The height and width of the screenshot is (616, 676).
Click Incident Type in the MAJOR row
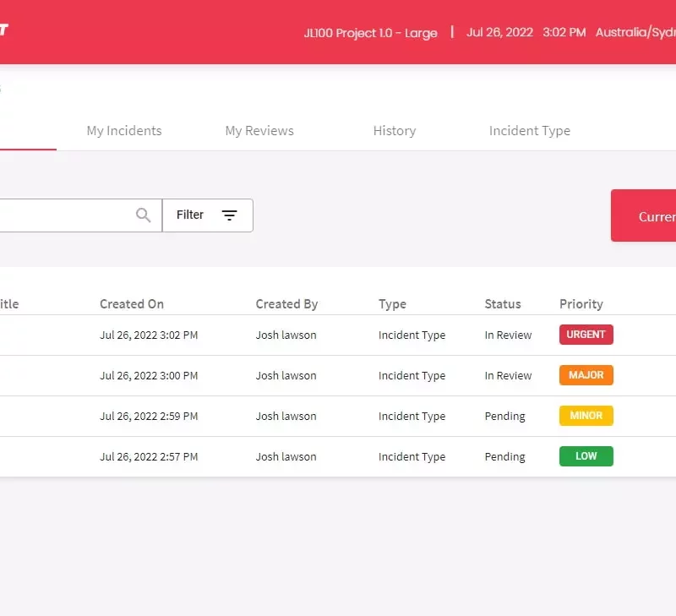click(412, 375)
